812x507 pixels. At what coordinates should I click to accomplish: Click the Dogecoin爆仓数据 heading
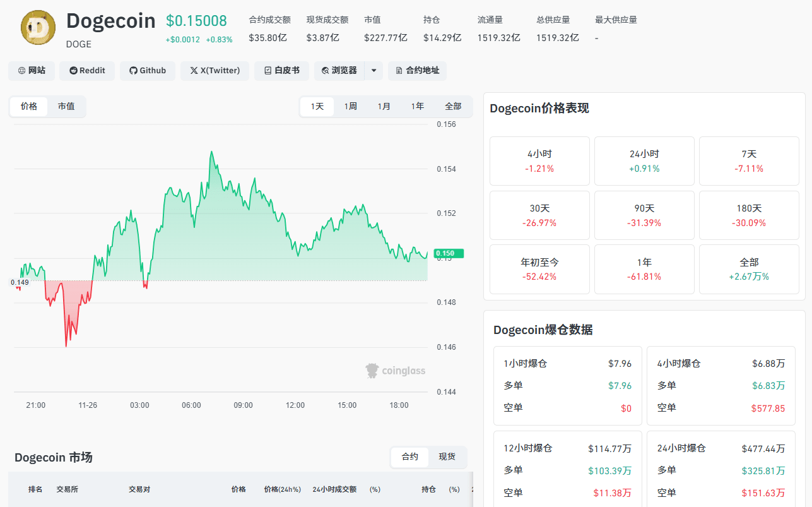point(543,330)
